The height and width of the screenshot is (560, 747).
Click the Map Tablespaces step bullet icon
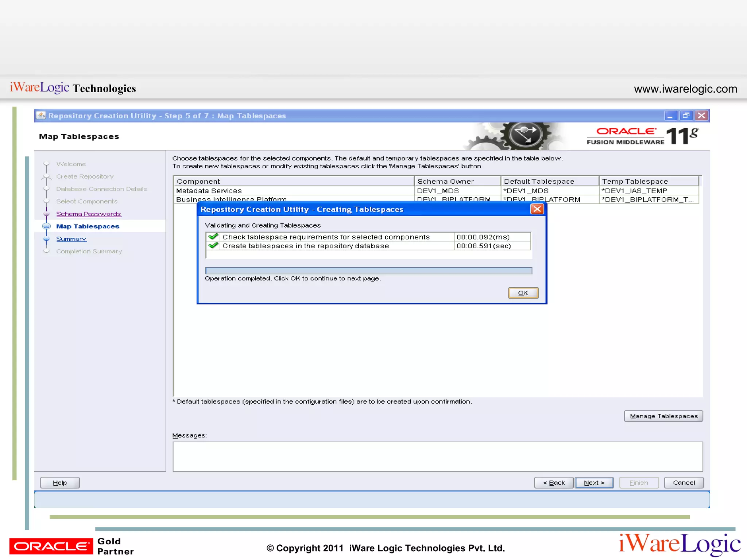[x=46, y=226]
